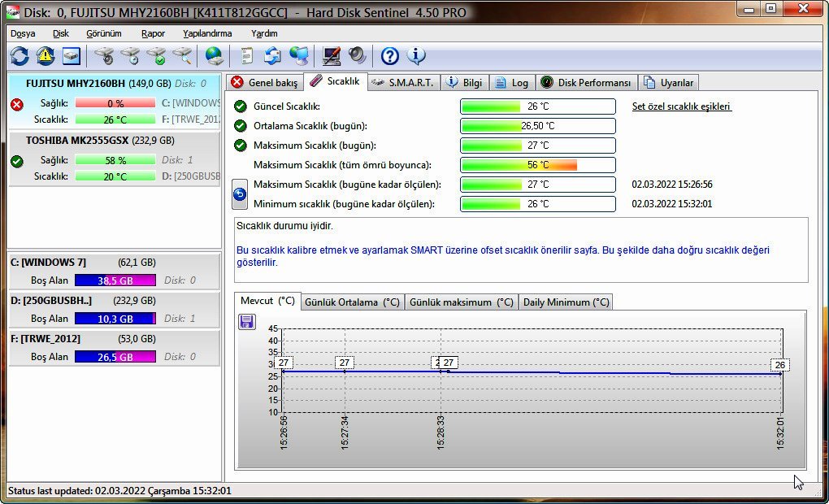Open the Rapor menu
This screenshot has height=504, width=829.
tap(153, 33)
